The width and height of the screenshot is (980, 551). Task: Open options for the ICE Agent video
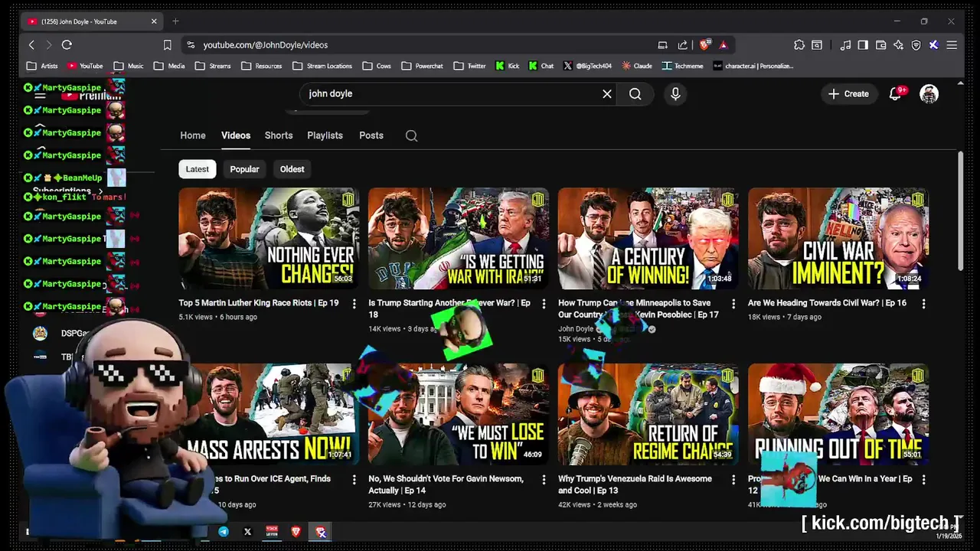[354, 480]
